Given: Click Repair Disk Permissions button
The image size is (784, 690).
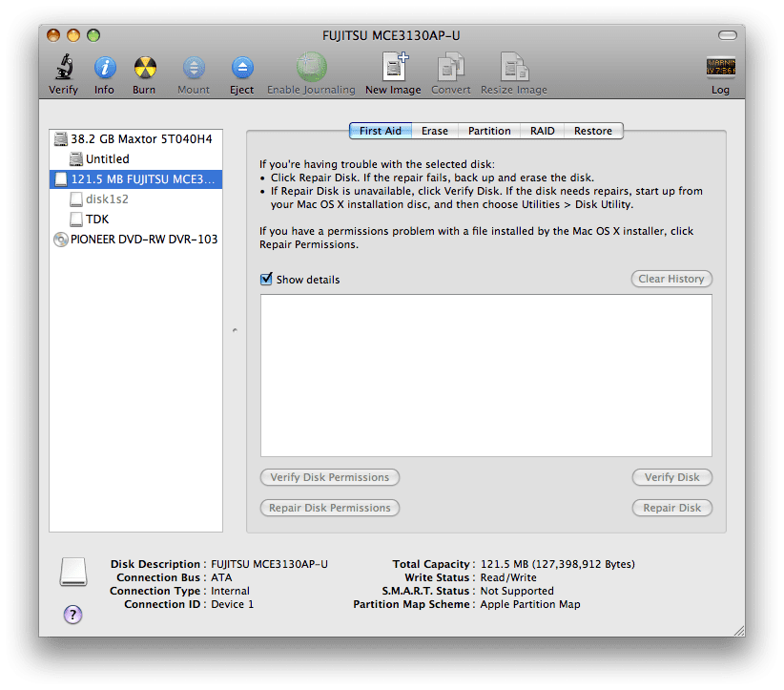Looking at the screenshot, I should point(330,508).
